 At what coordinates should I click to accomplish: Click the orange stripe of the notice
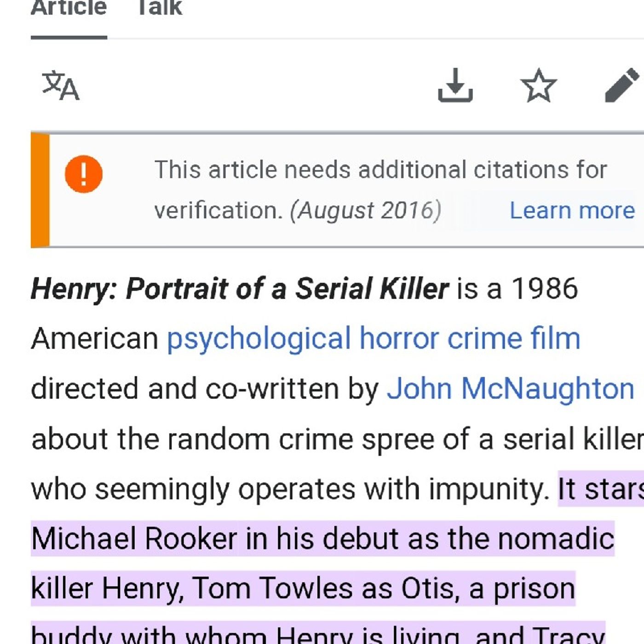(40, 190)
